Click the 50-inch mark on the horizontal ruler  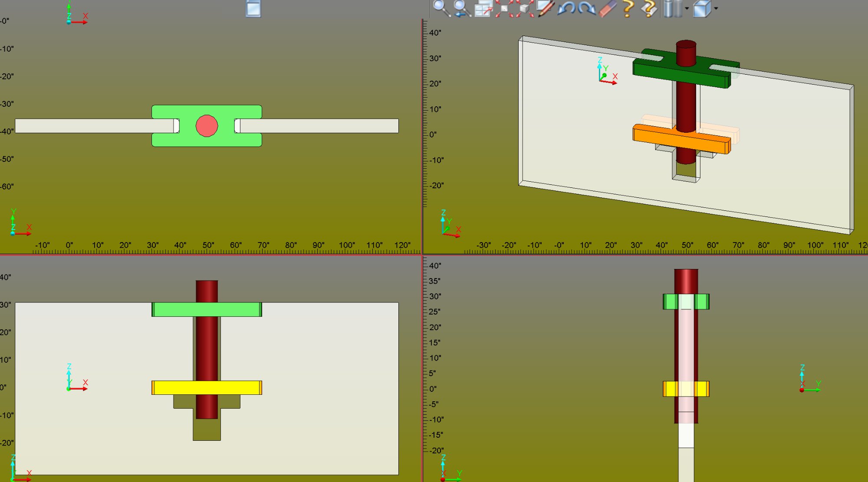207,244
